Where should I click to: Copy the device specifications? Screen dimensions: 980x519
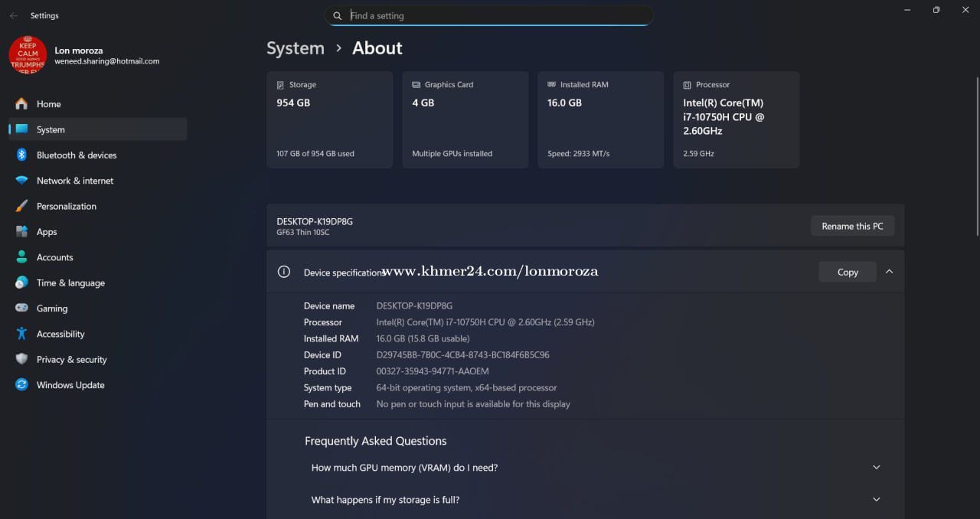point(847,272)
